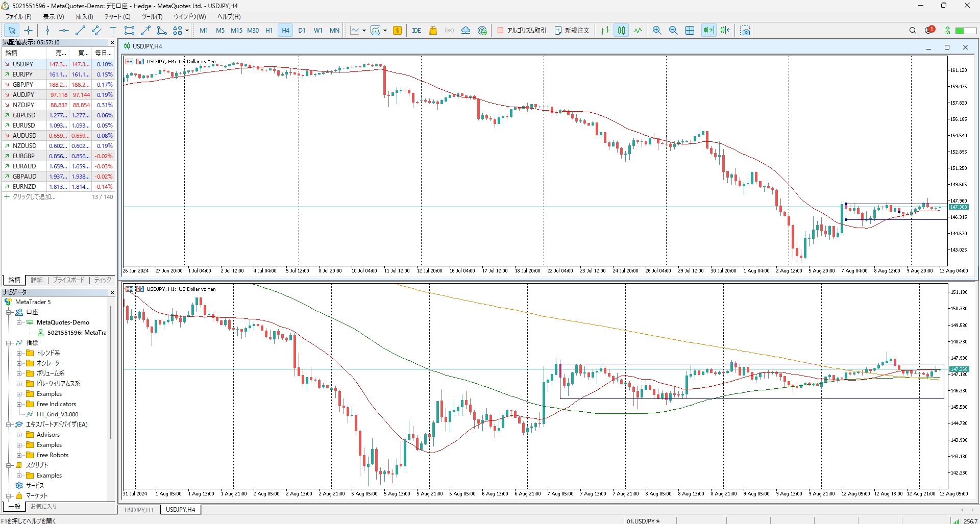The image size is (980, 524).
Task: Choose the text label tool
Action: coord(113,31)
